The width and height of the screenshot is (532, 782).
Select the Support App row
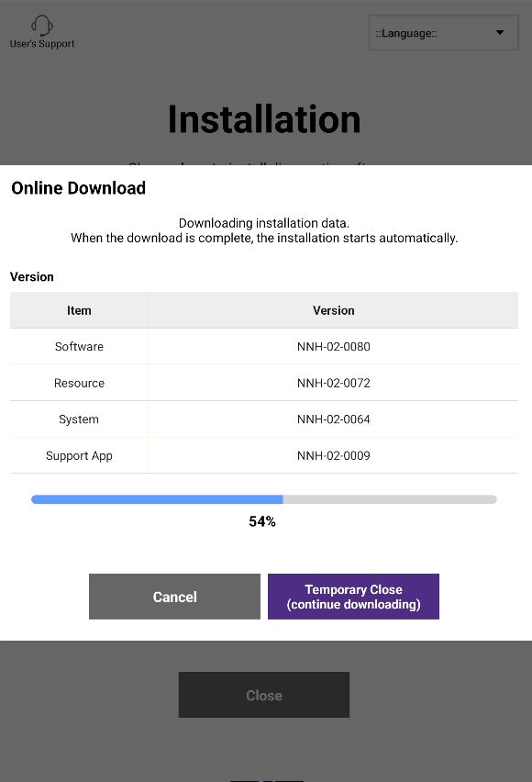(x=264, y=455)
